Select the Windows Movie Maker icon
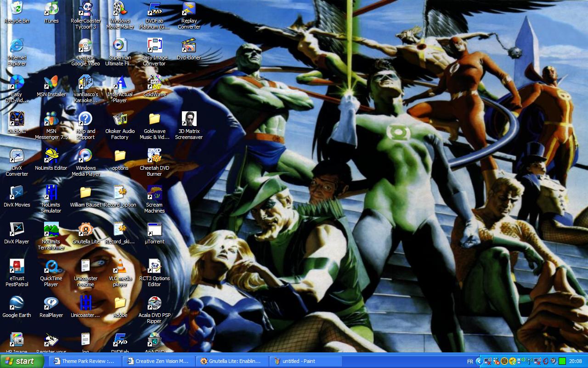 click(120, 15)
